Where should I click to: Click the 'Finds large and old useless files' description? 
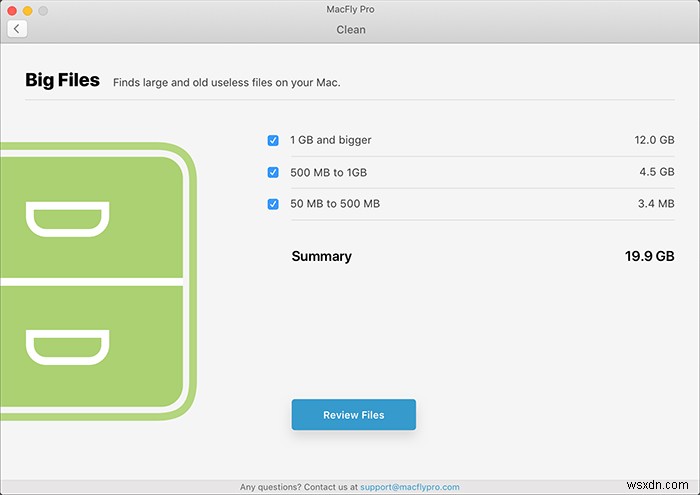[226, 83]
